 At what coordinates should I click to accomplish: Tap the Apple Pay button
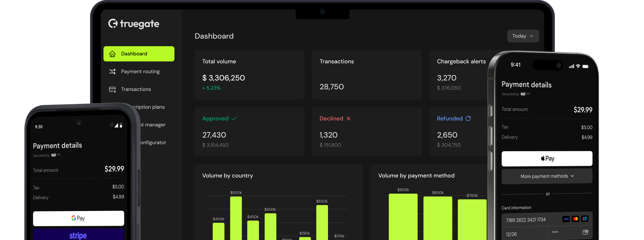(x=547, y=158)
